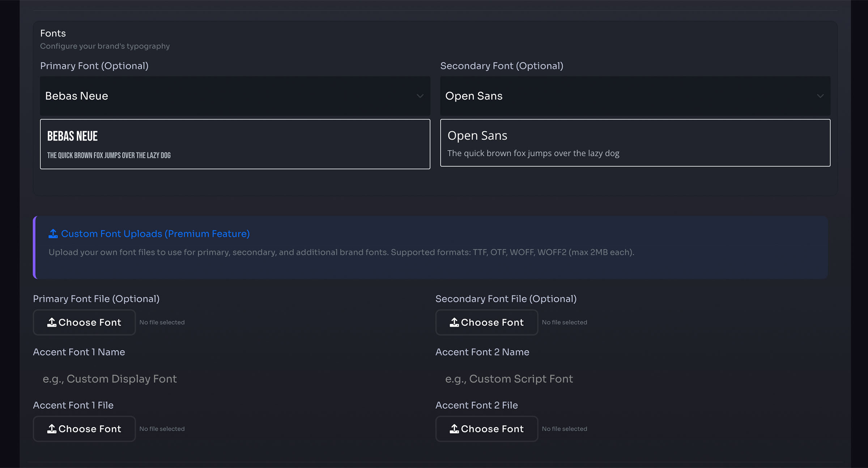This screenshot has height=468, width=868.
Task: Click the Bebas Neue preview box
Action: [x=235, y=144]
